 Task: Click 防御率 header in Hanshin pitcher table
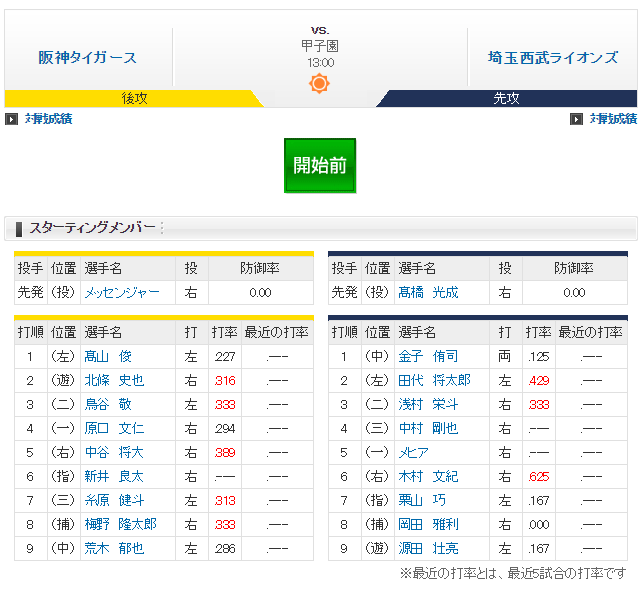(260, 269)
